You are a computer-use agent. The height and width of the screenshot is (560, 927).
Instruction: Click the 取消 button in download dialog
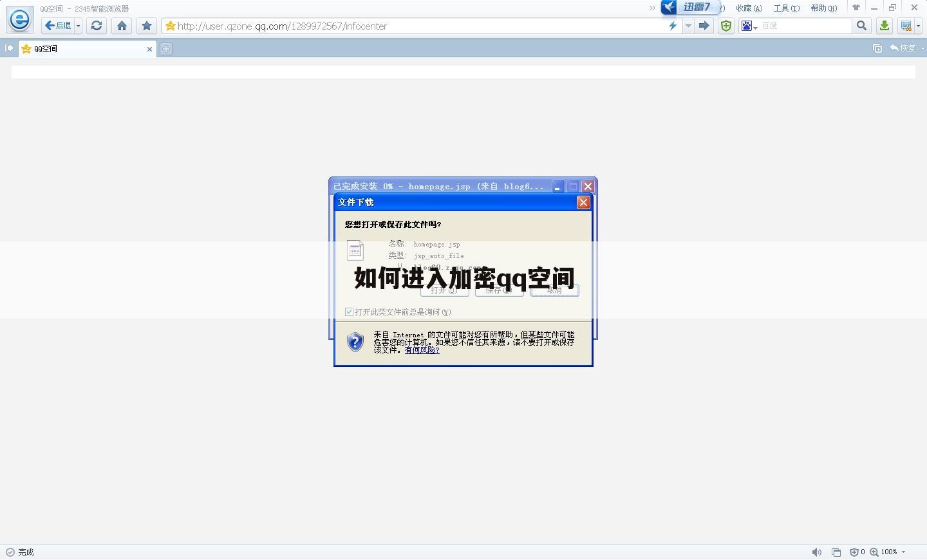click(x=555, y=290)
